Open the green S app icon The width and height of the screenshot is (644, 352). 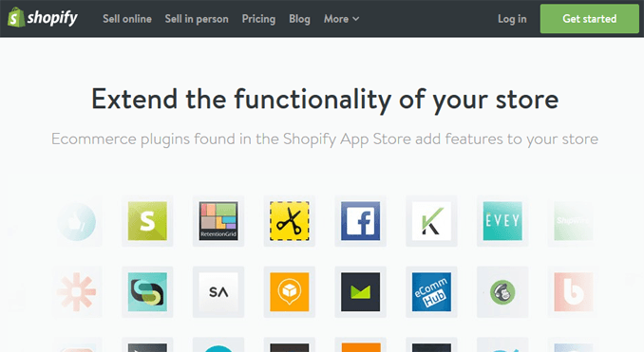pyautogui.click(x=147, y=221)
